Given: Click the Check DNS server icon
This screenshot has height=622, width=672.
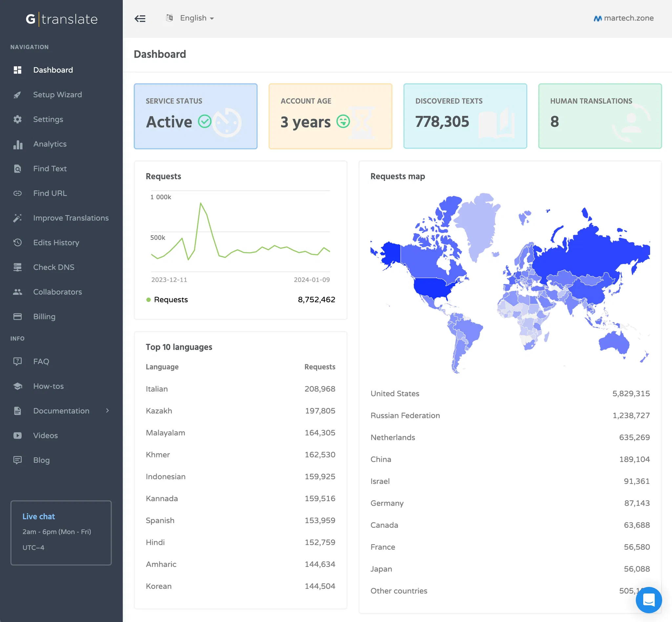Looking at the screenshot, I should tap(17, 267).
